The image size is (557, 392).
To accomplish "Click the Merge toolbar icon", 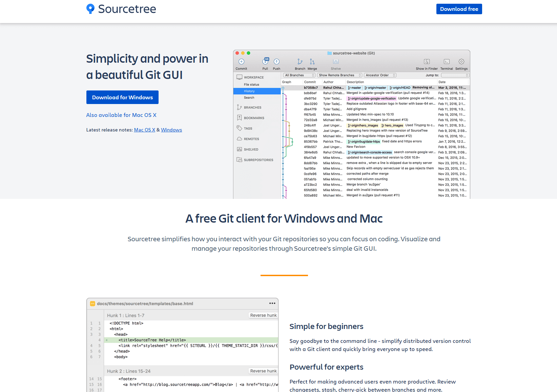I will 312,62.
